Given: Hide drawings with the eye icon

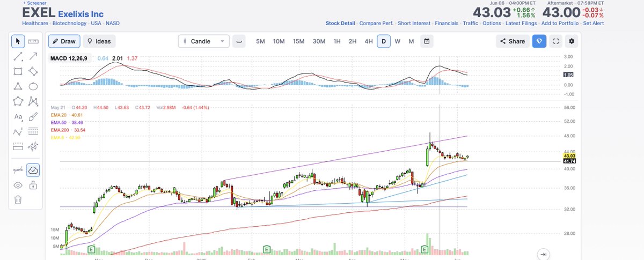Looking at the screenshot, I should pos(18,185).
